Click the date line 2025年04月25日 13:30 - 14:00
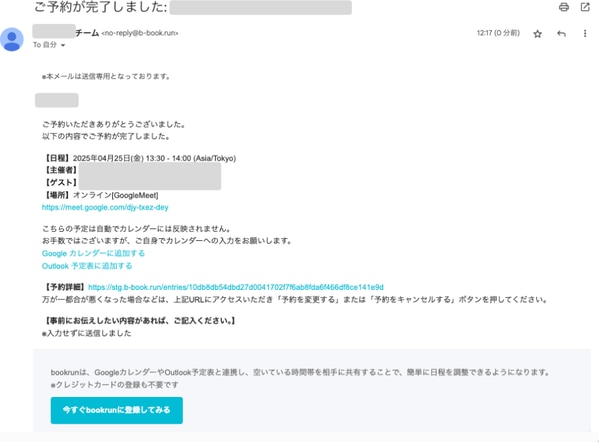Image resolution: width=599 pixels, height=442 pixels. 154,158
